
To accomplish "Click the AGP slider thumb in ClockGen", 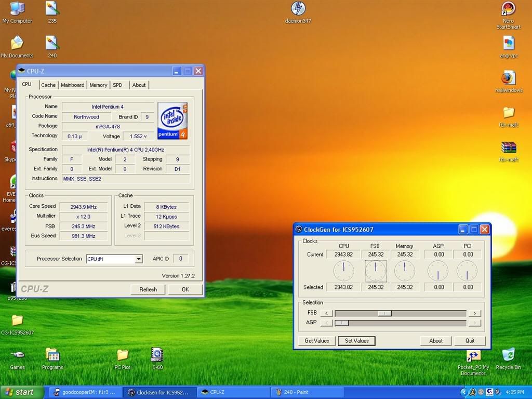I will 342,323.
